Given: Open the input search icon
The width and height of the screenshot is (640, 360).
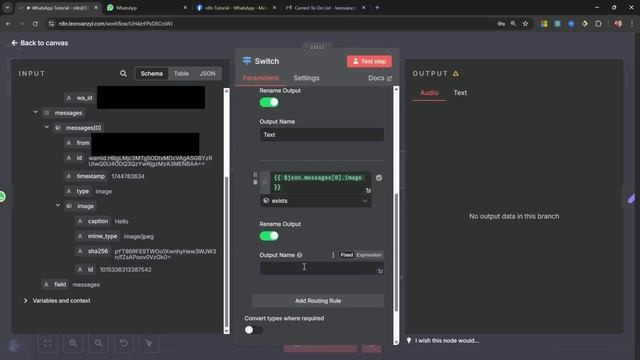Looking at the screenshot, I should (x=123, y=73).
